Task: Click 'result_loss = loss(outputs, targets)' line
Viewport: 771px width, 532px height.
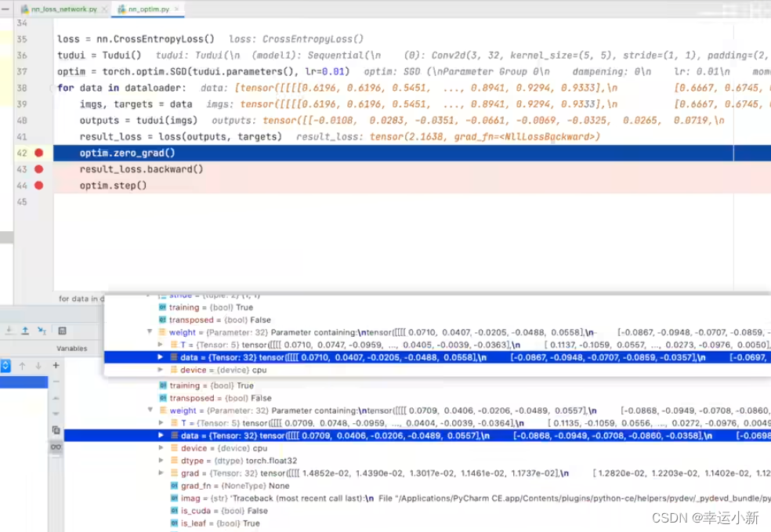Action: click(180, 136)
